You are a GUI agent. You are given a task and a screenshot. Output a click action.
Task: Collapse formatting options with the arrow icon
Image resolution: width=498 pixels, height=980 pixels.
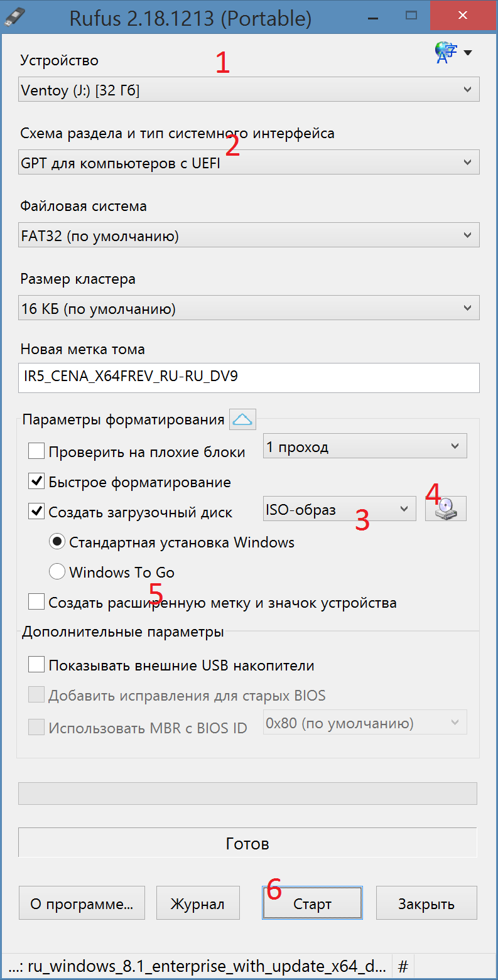click(x=242, y=419)
